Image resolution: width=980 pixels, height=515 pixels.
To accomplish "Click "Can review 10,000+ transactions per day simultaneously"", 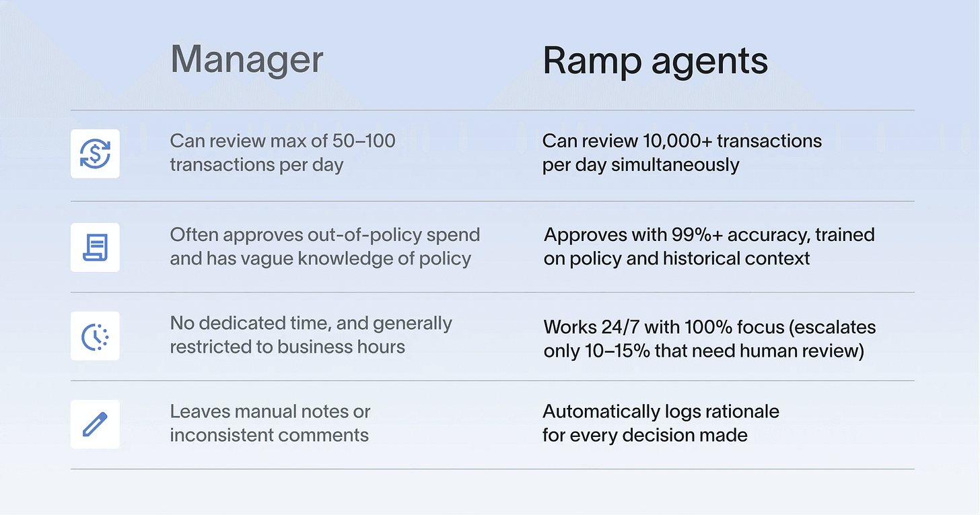I will pyautogui.click(x=682, y=153).
